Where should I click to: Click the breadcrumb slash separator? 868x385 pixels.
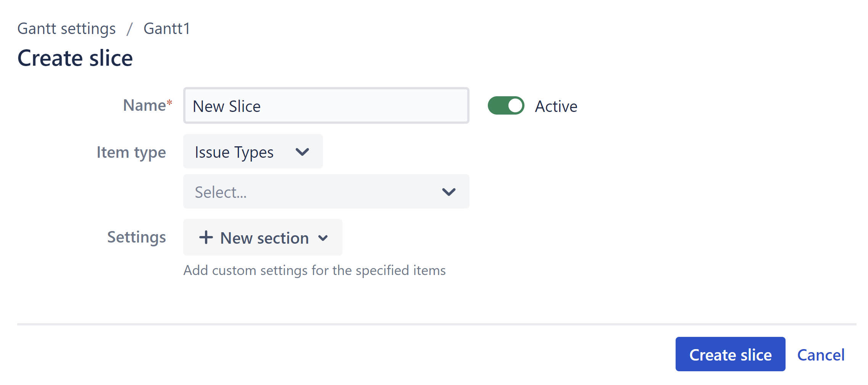(129, 29)
